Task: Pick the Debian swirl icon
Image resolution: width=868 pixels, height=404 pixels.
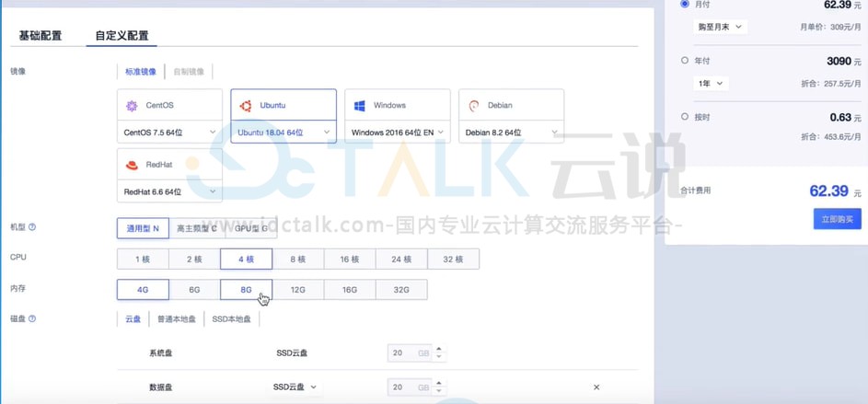Action: [474, 106]
